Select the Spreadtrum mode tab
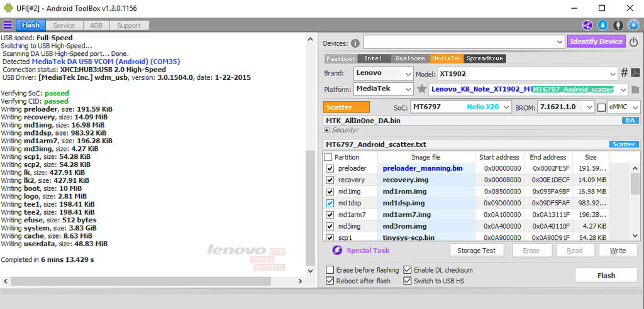 485,58
